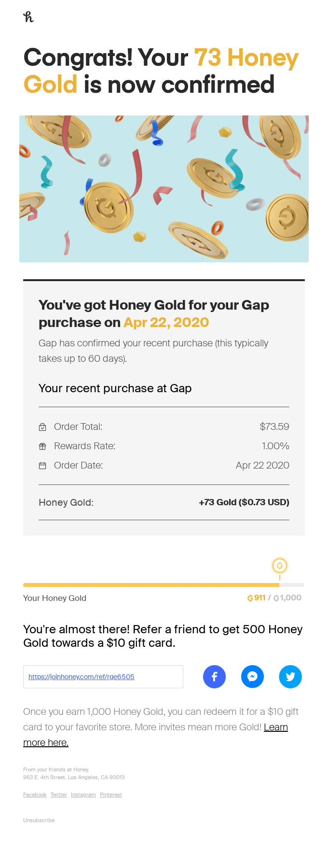Click the Unsubscribe link

(x=39, y=820)
